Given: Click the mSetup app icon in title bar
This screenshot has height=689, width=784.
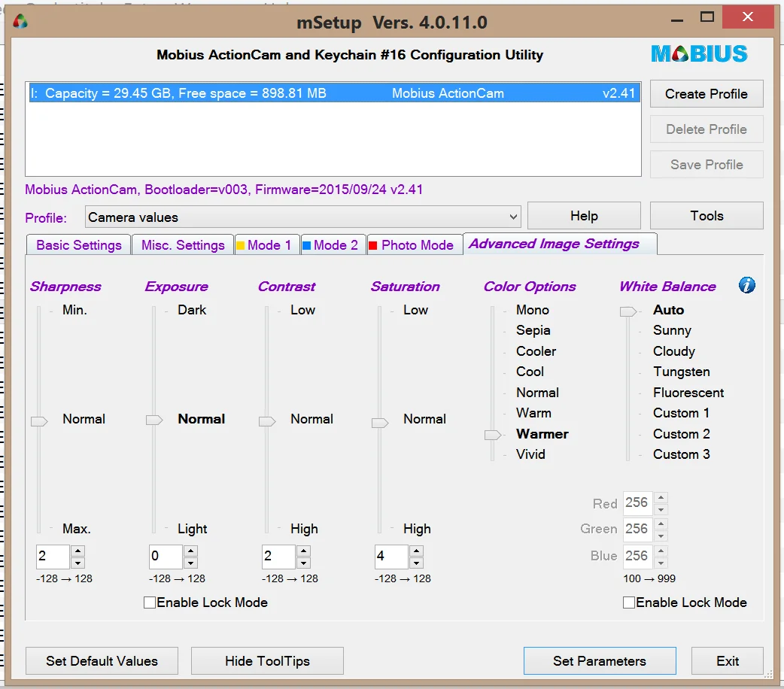Looking at the screenshot, I should 20,22.
